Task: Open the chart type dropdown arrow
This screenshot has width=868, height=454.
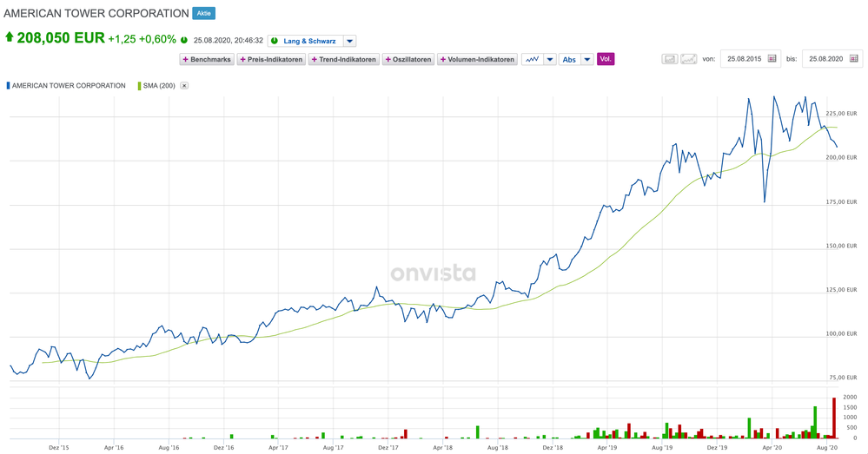Action: (x=550, y=59)
